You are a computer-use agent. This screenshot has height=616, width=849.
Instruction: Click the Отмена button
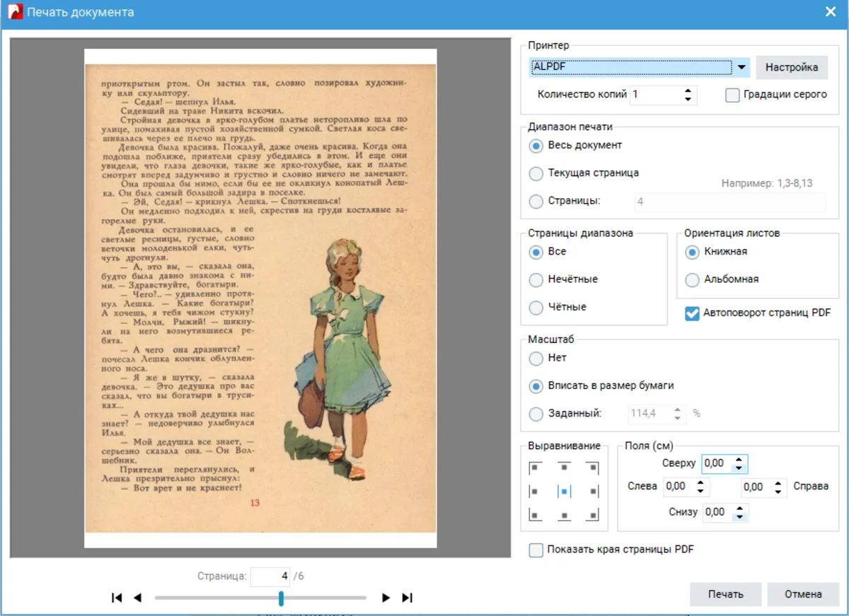coord(803,594)
